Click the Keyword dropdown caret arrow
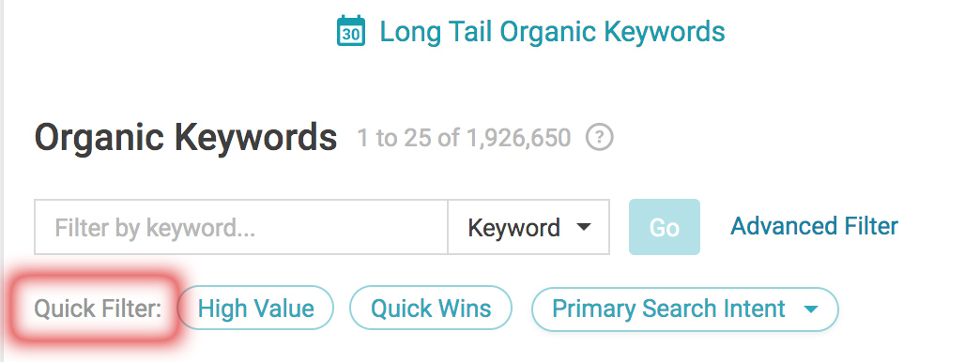This screenshot has width=980, height=362. point(583,227)
